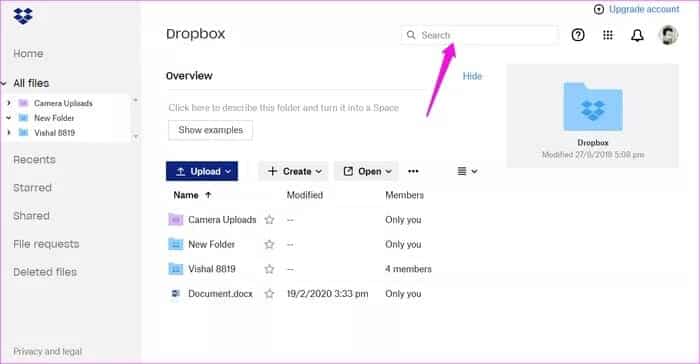Hide the Overview section
Viewport: 700px width, 364px height.
coord(472,76)
